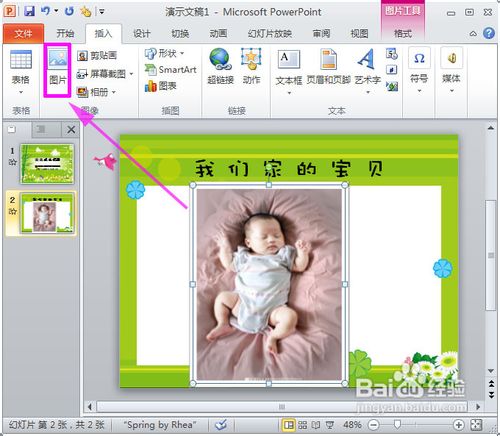Click the zoom slider handle
Image resolution: width=500 pixels, height=436 pixels.
tap(397, 424)
